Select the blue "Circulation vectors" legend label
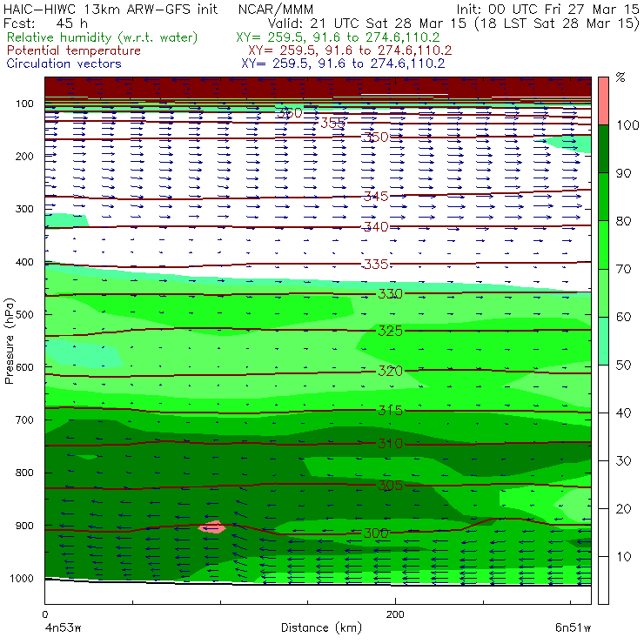 (64, 64)
